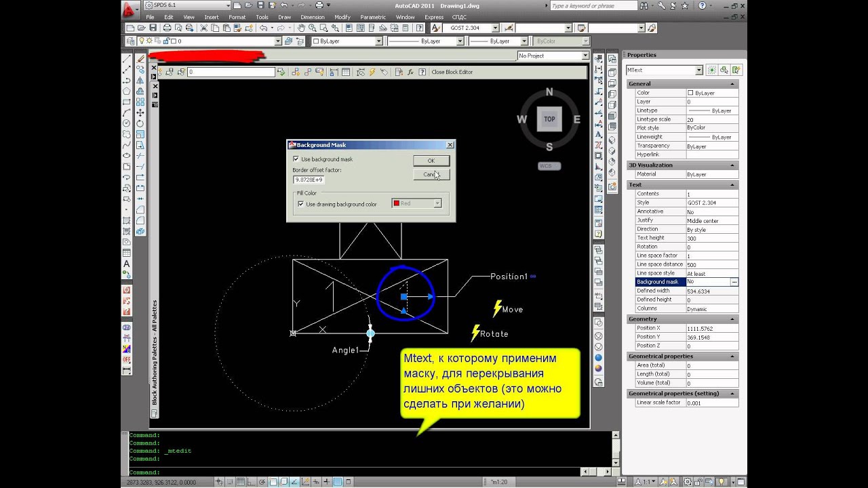
Task: Click the Background mask ellipsis button
Action: pos(734,281)
